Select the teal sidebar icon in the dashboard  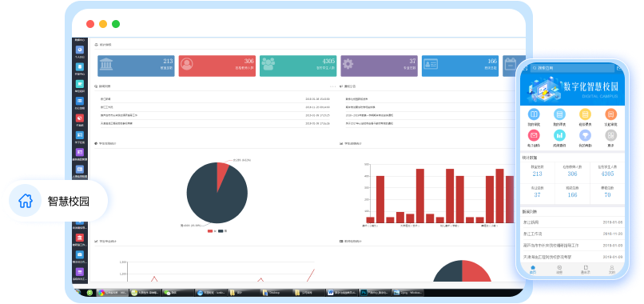pyautogui.click(x=80, y=84)
